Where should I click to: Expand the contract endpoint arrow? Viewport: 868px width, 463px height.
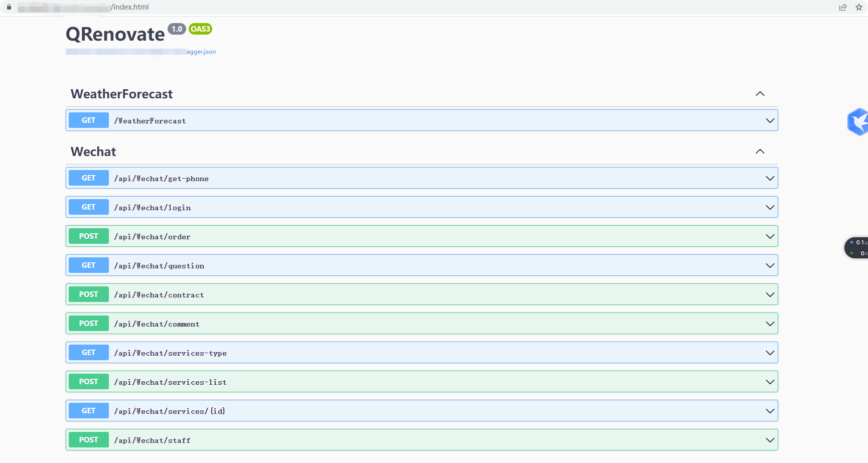pos(770,294)
